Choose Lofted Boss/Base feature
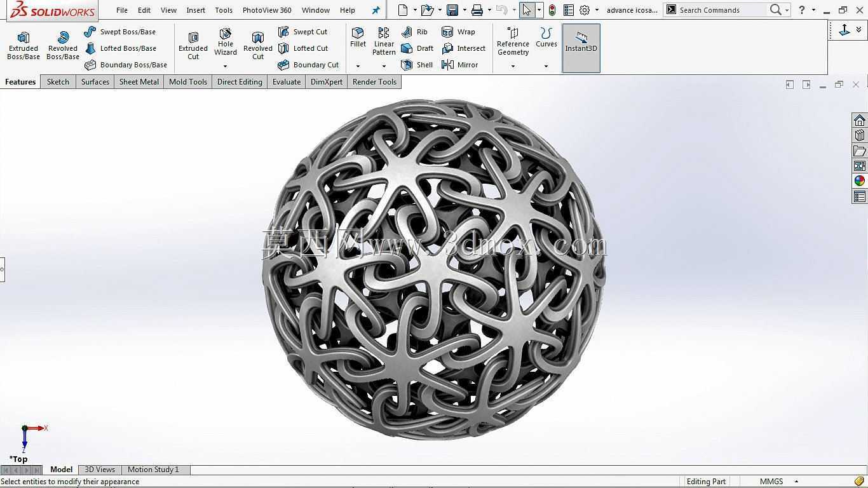This screenshot has width=868, height=488. (x=120, y=48)
